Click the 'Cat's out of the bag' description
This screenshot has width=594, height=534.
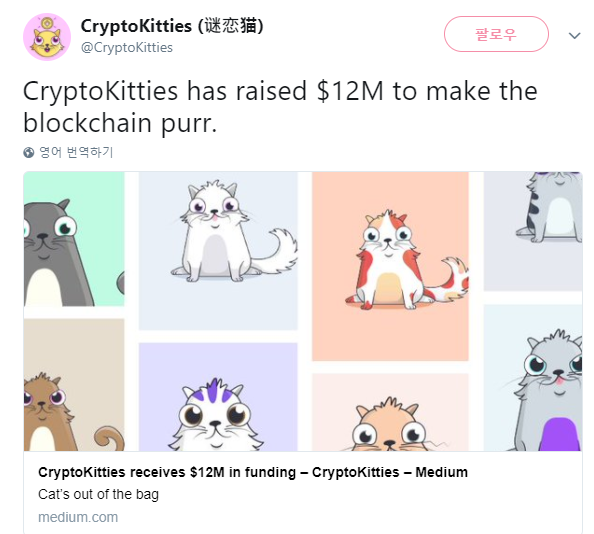tap(98, 494)
